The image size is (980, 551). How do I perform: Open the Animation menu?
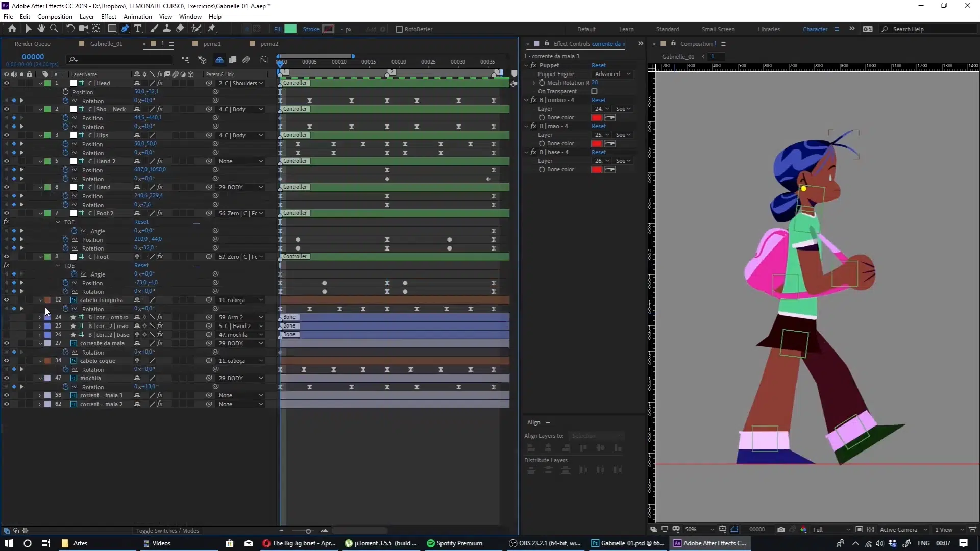[137, 16]
